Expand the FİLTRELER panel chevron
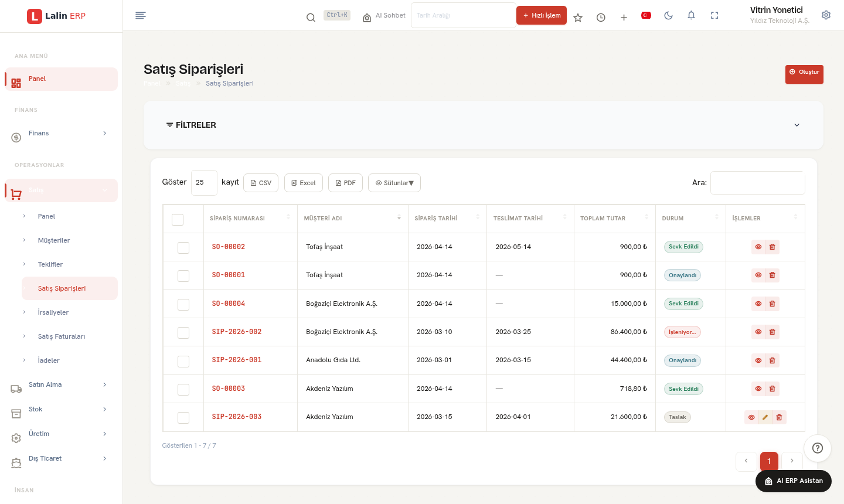Screen dimensions: 844x504 (x=797, y=125)
